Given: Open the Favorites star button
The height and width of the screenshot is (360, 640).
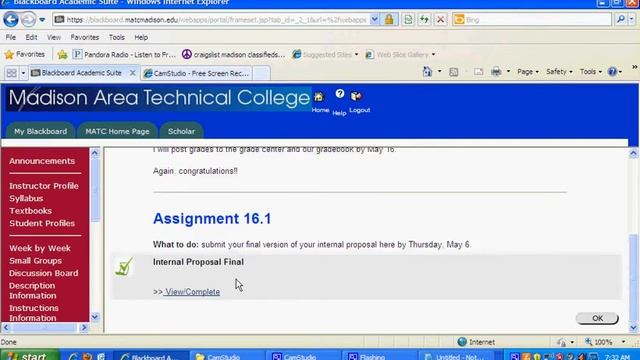Looking at the screenshot, I should [25, 54].
